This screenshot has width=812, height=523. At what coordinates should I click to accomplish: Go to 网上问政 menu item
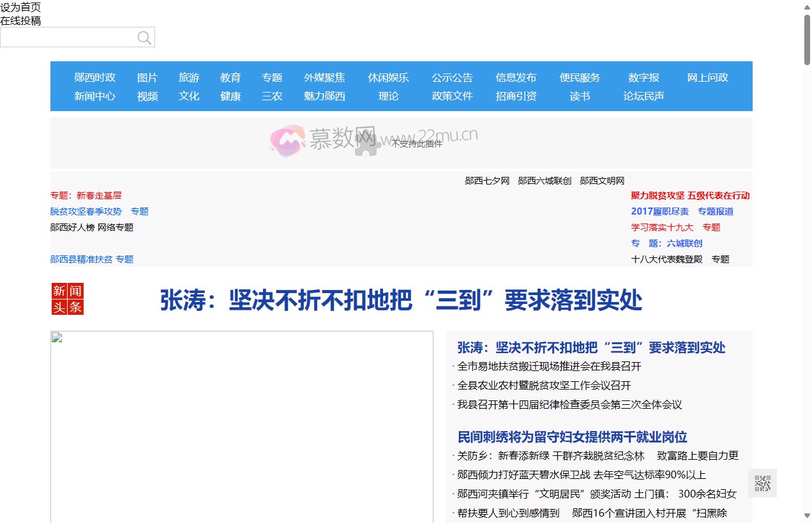point(707,77)
